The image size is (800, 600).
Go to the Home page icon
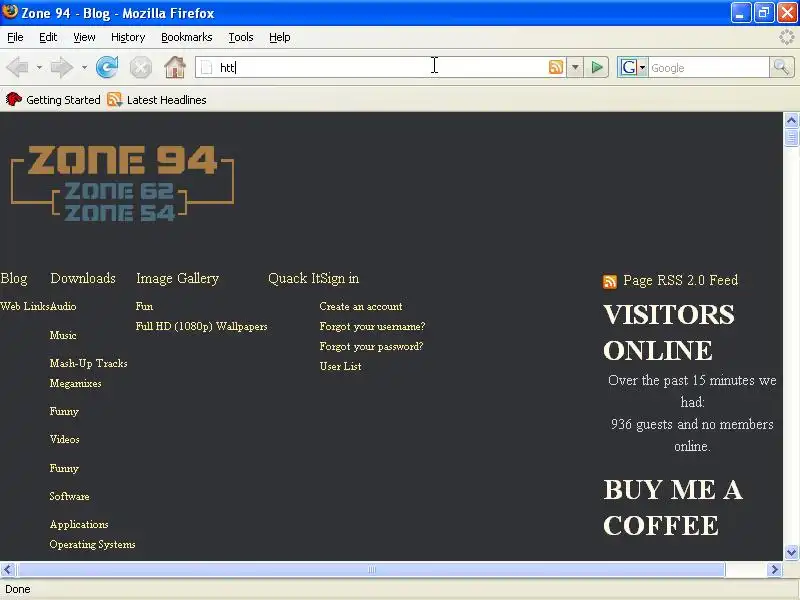[x=174, y=67]
